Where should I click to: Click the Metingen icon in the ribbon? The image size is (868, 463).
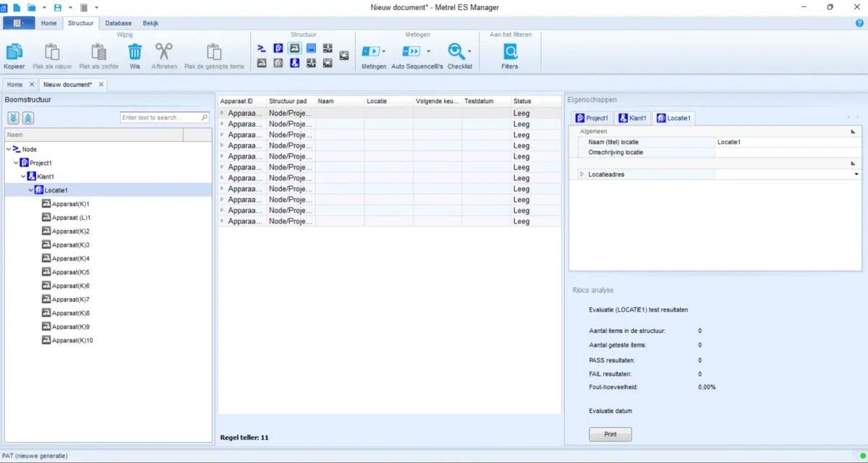pyautogui.click(x=370, y=51)
